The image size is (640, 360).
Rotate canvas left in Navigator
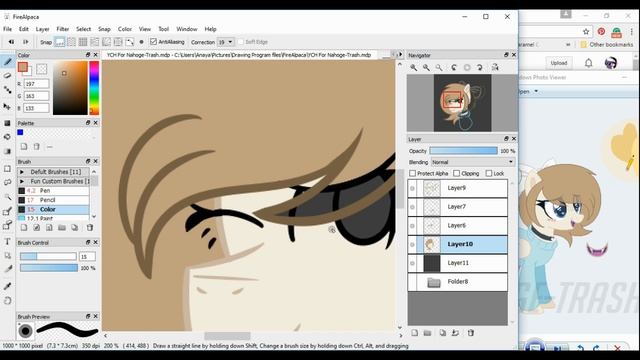(x=454, y=67)
